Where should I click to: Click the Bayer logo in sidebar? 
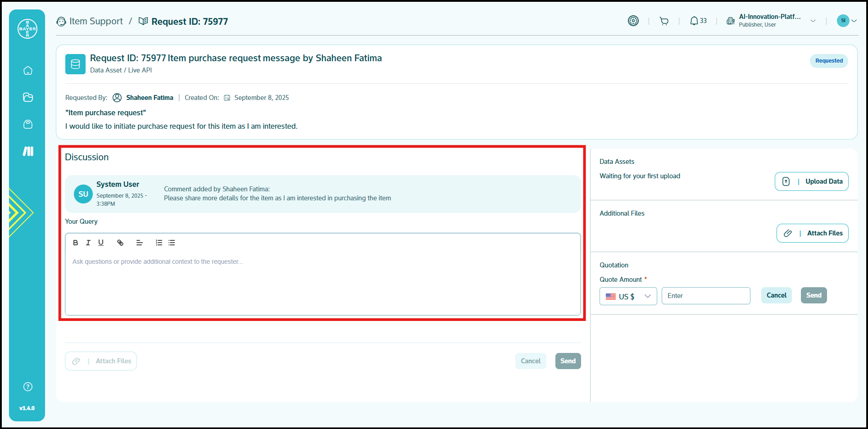click(x=27, y=29)
